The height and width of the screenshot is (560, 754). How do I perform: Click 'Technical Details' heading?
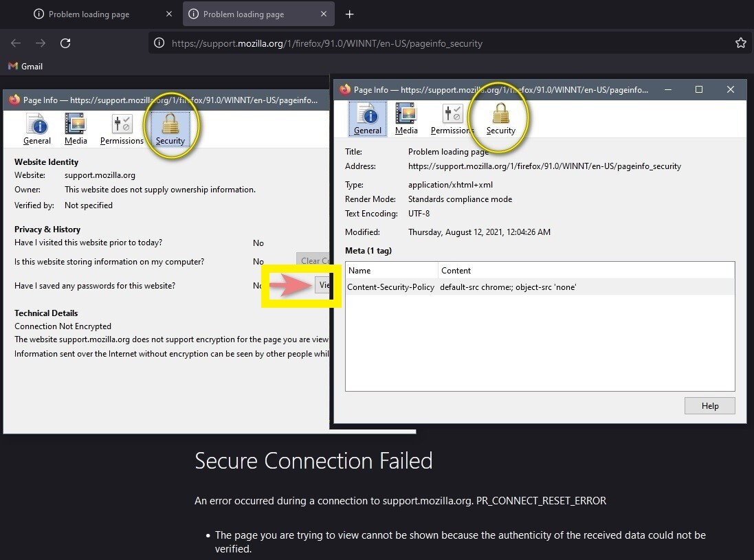coord(45,313)
